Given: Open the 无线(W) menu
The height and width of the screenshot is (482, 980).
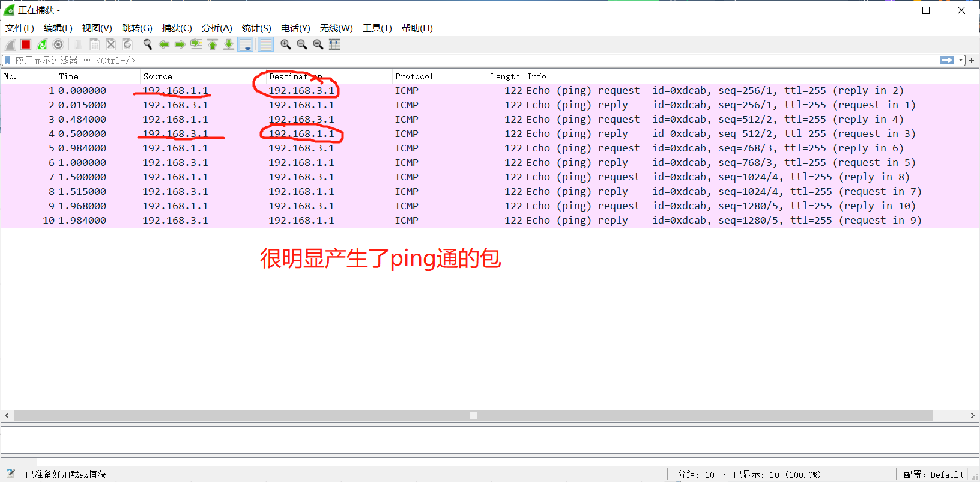Looking at the screenshot, I should click(336, 28).
